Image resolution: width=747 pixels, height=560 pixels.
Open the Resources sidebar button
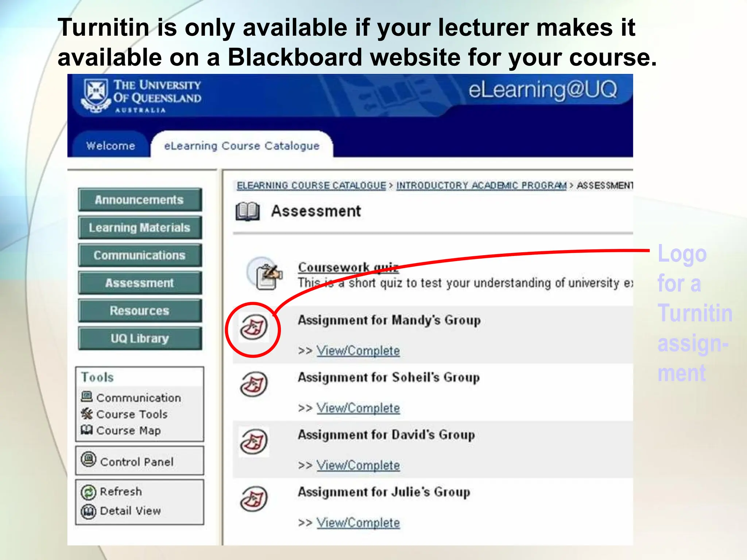(140, 311)
